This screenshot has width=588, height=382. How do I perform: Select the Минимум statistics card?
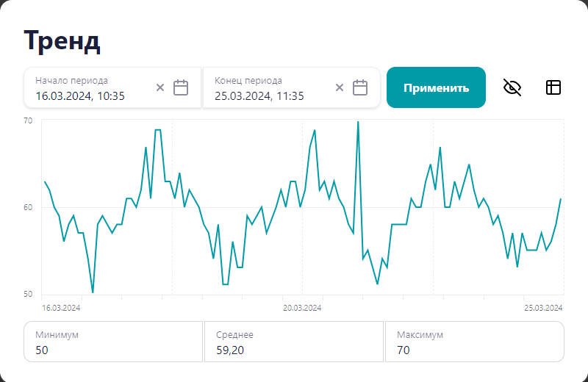113,342
